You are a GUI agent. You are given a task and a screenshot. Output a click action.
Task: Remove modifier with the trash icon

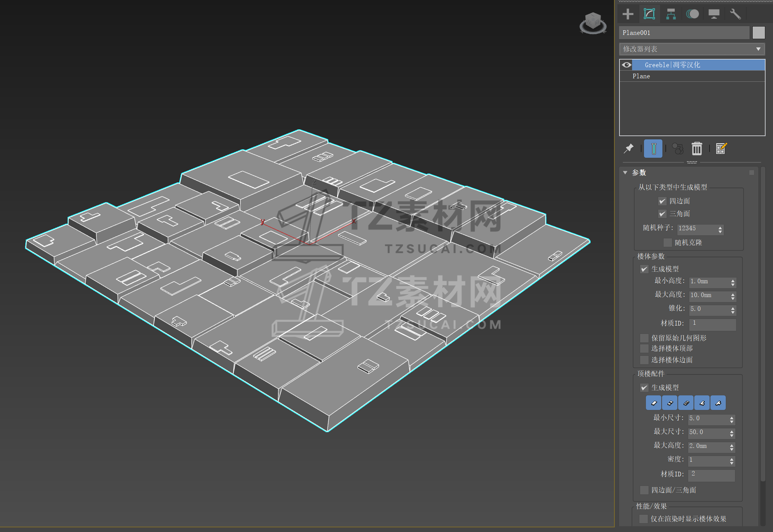tap(697, 149)
